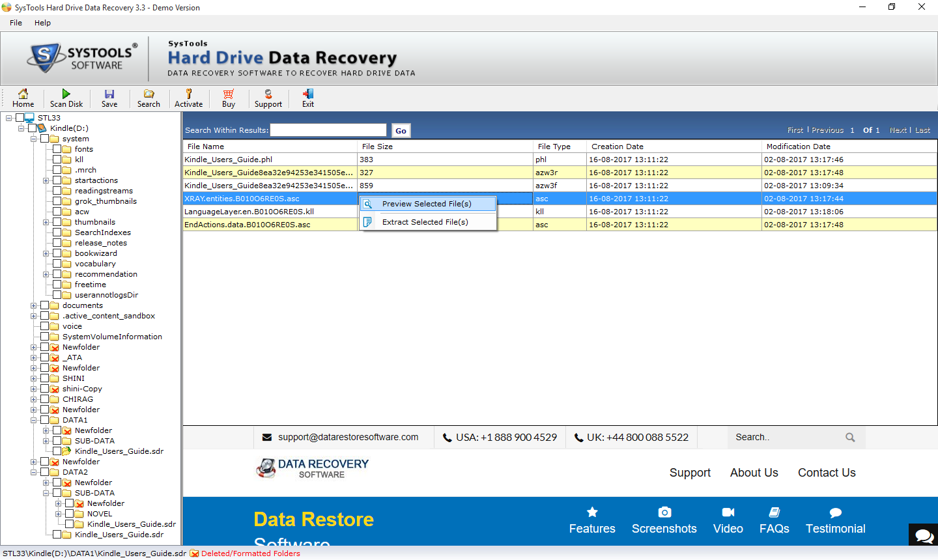The height and width of the screenshot is (560, 938).
Task: Sort by the Modification Date column header
Action: (849, 147)
